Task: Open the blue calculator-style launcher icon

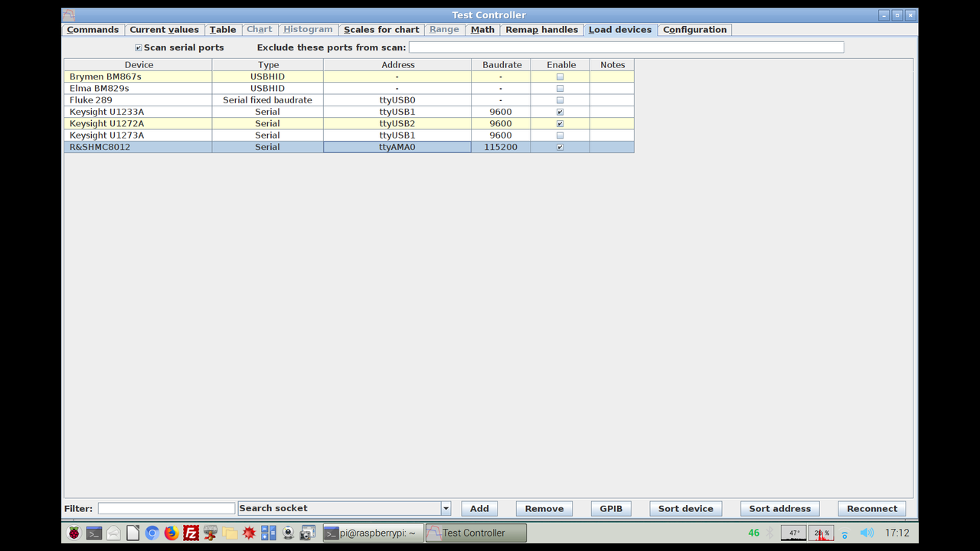Action: pyautogui.click(x=269, y=533)
